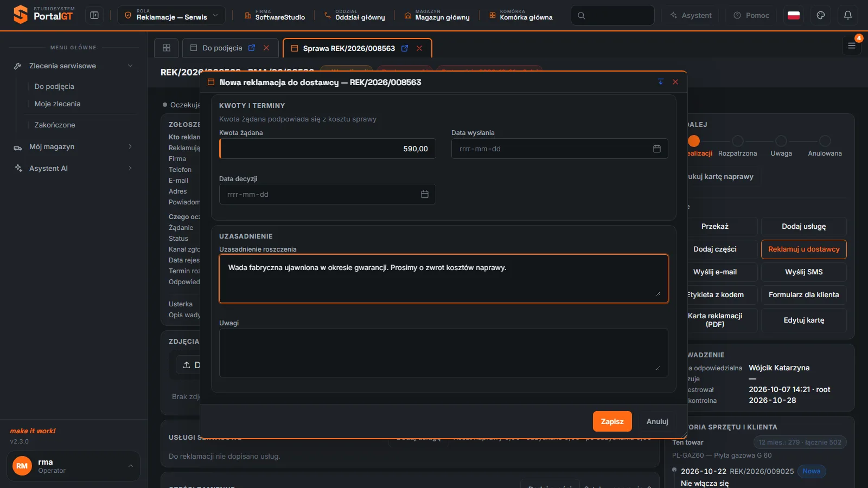Select Firma SoftwareStudio in top bar

(275, 15)
